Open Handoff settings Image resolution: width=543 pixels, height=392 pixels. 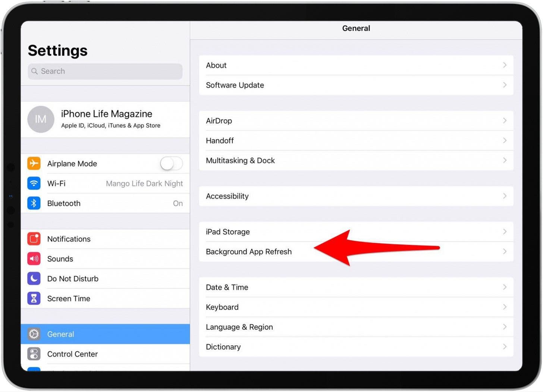click(x=356, y=140)
